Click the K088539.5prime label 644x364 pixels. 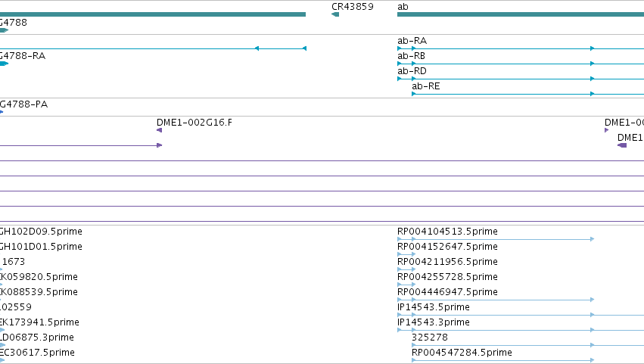39,292
